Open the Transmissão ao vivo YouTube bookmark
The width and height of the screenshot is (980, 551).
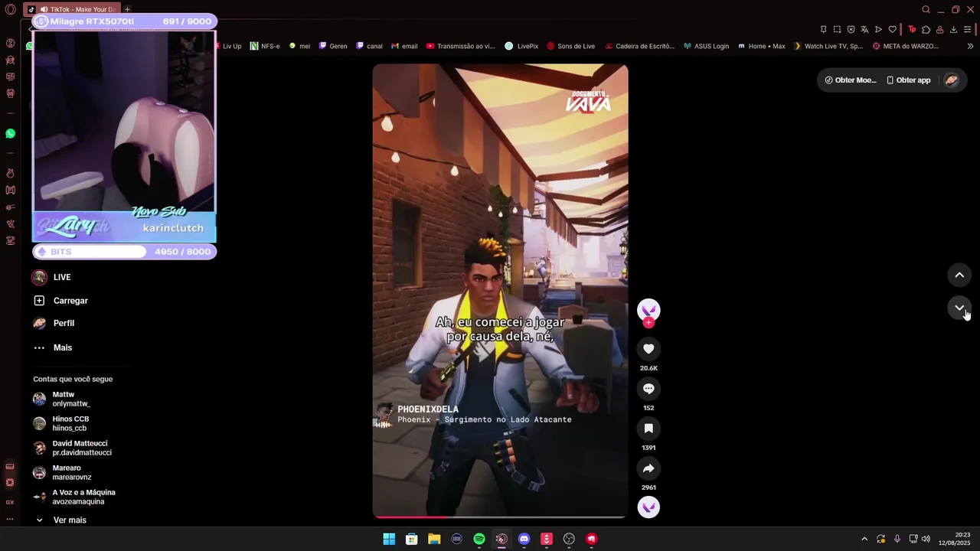[461, 46]
